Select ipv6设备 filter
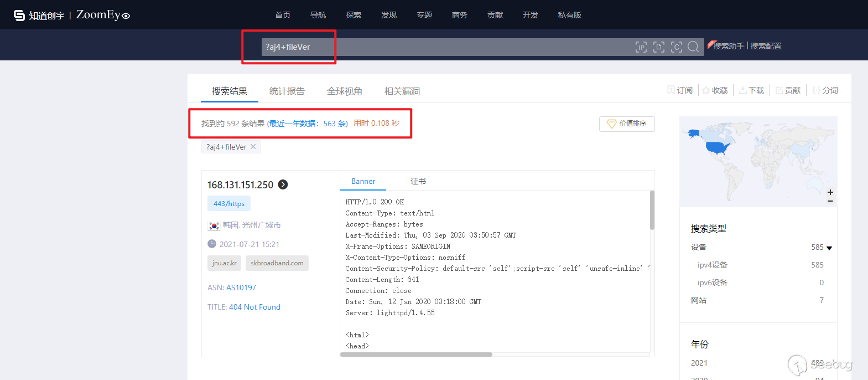 tap(713, 283)
